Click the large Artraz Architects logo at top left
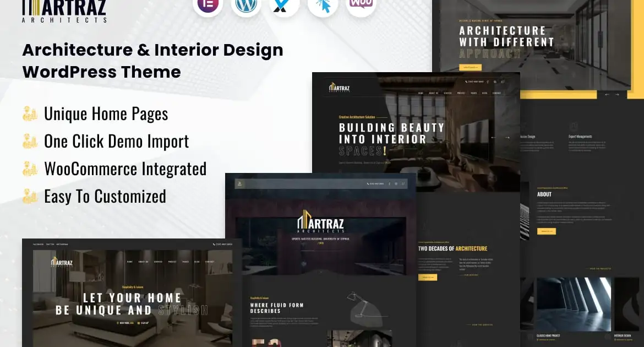 64,12
